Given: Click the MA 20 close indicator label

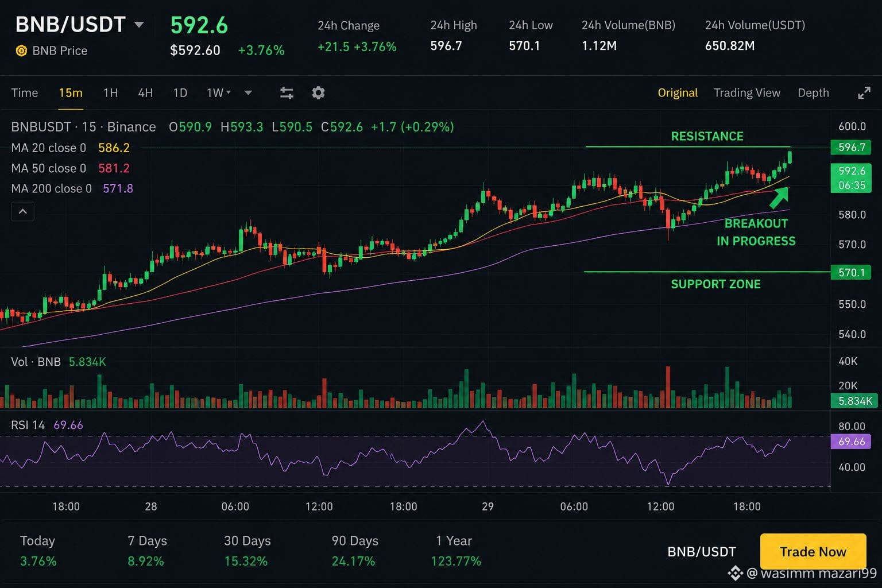Looking at the screenshot, I should pyautogui.click(x=49, y=148).
